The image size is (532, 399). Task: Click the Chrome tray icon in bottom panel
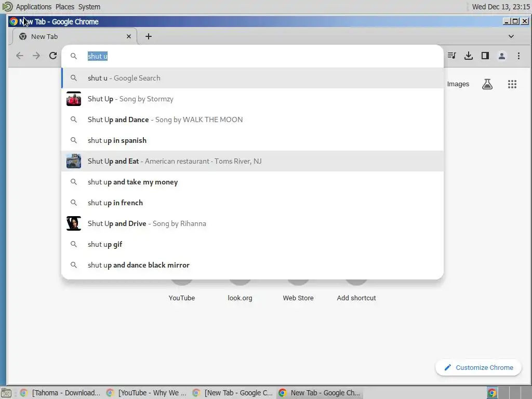point(492,393)
